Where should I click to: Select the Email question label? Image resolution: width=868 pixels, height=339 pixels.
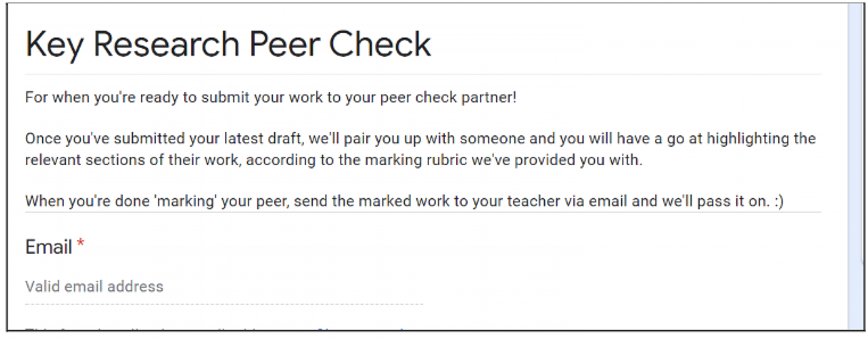coord(49,247)
